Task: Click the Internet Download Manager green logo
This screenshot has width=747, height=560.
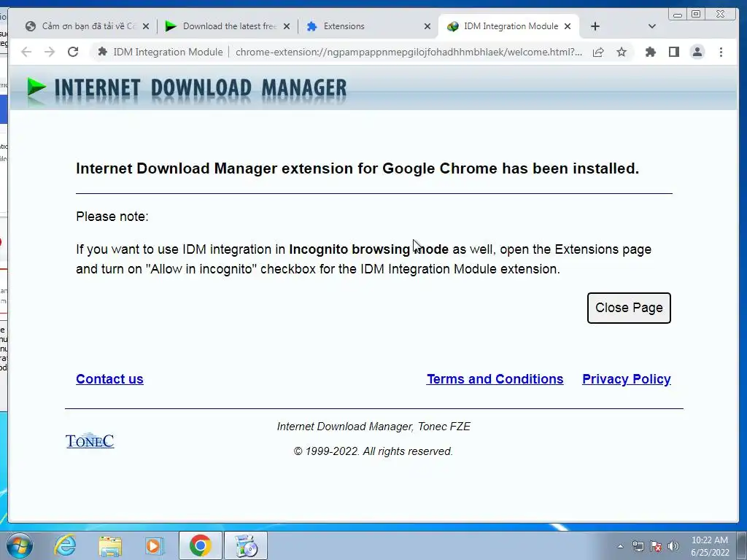Action: [36, 88]
